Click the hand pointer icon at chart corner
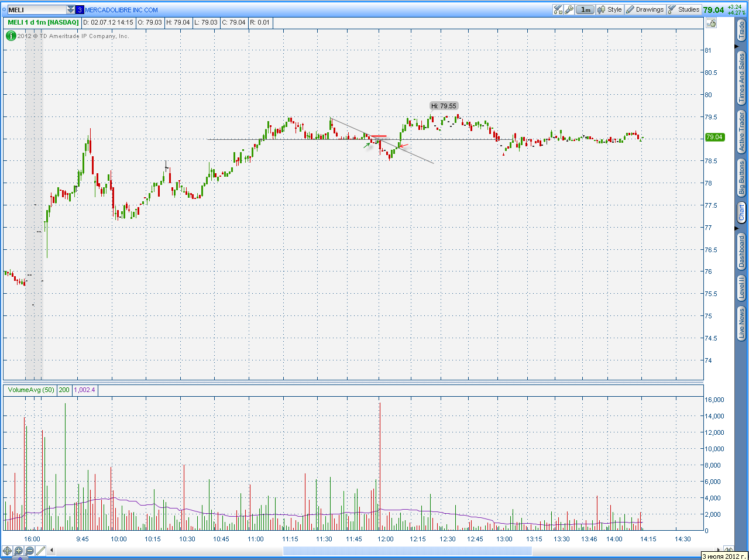The height and width of the screenshot is (560, 749). pos(711,23)
